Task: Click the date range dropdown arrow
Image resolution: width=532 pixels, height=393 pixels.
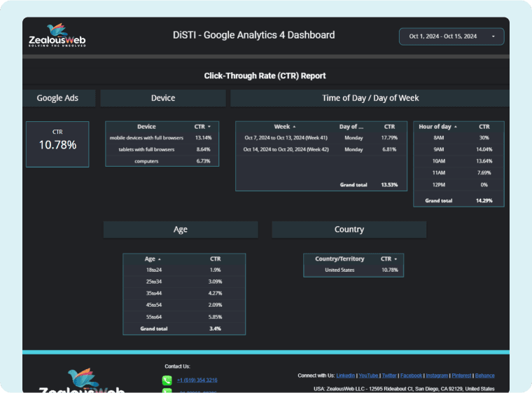Action: 493,36
